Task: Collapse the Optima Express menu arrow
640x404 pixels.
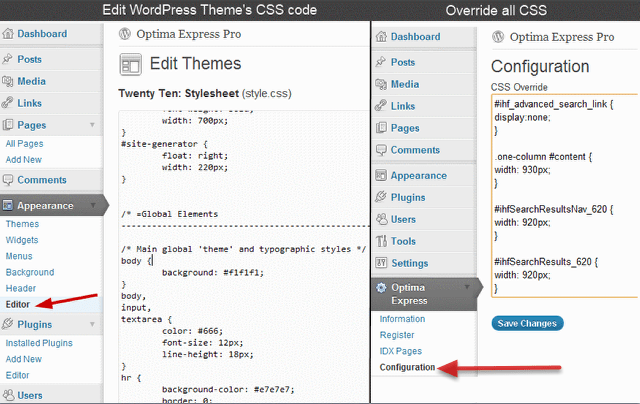Action: click(467, 287)
